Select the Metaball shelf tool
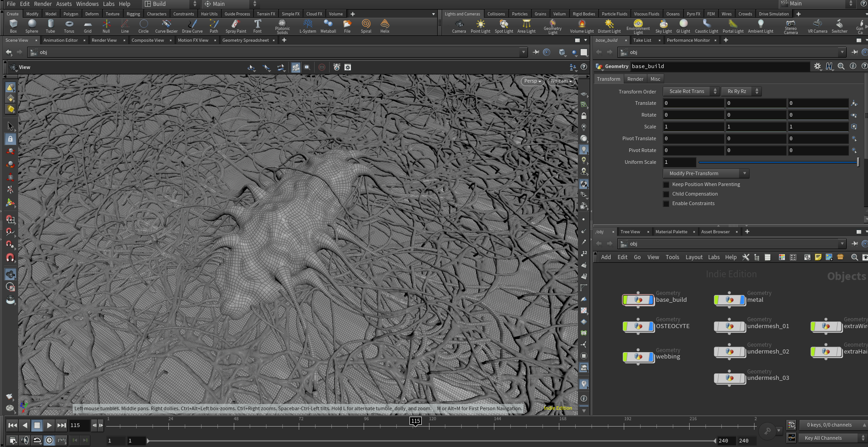 tap(328, 26)
